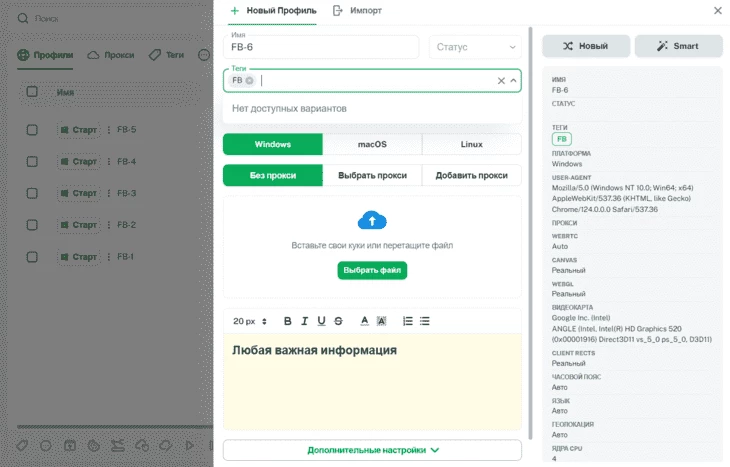
Task: Close the new profile panel
Action: (717, 11)
